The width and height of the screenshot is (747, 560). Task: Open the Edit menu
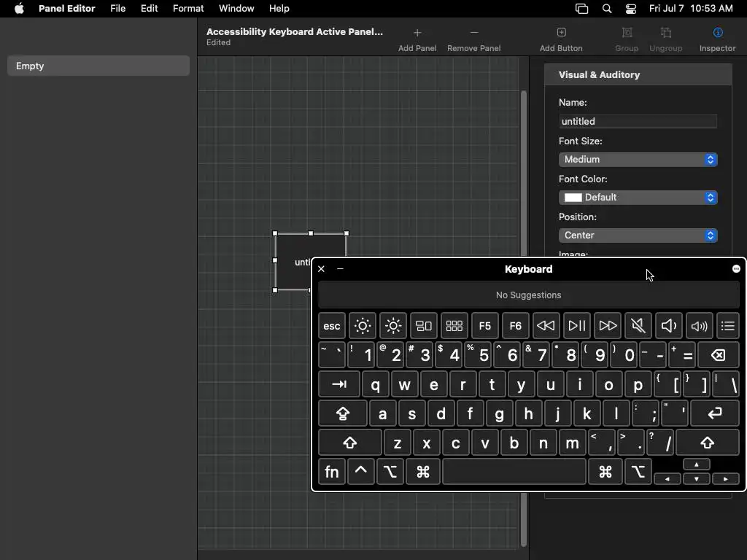pyautogui.click(x=149, y=9)
